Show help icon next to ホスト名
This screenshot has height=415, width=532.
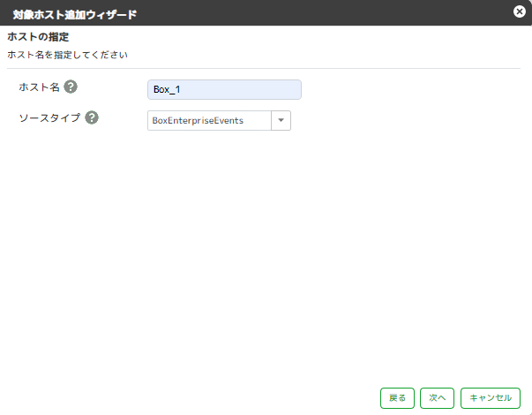[x=71, y=87]
